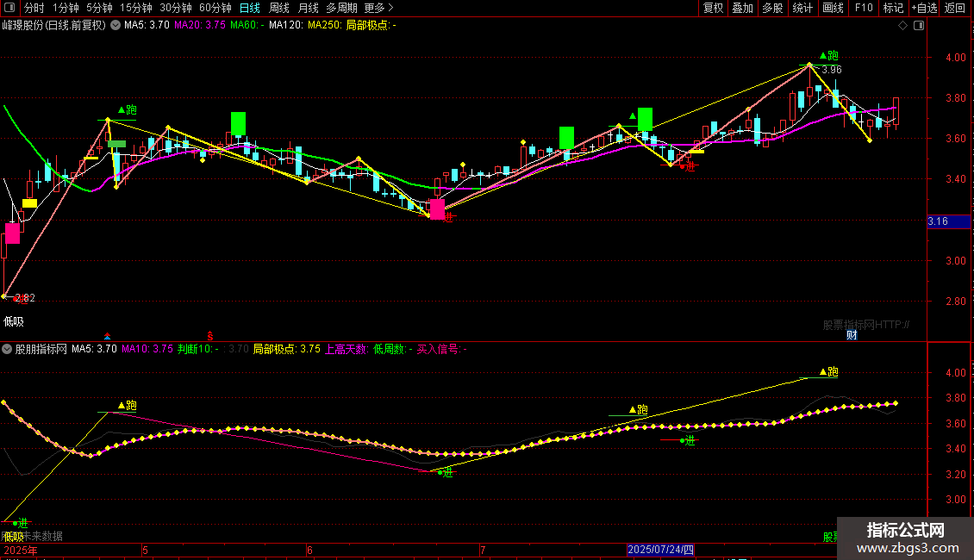Viewport: 974px width, 560px height.
Task: Activate the 画线 drawing tools
Action: click(x=833, y=8)
